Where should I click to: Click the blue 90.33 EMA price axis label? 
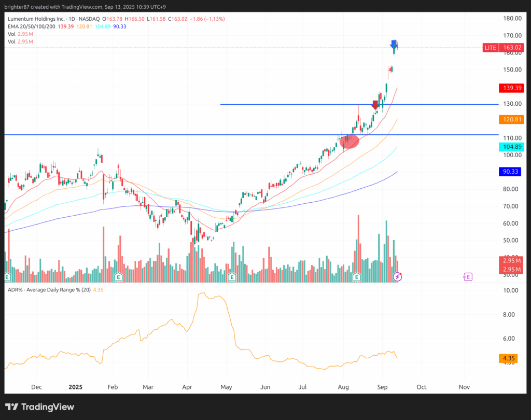coord(511,172)
